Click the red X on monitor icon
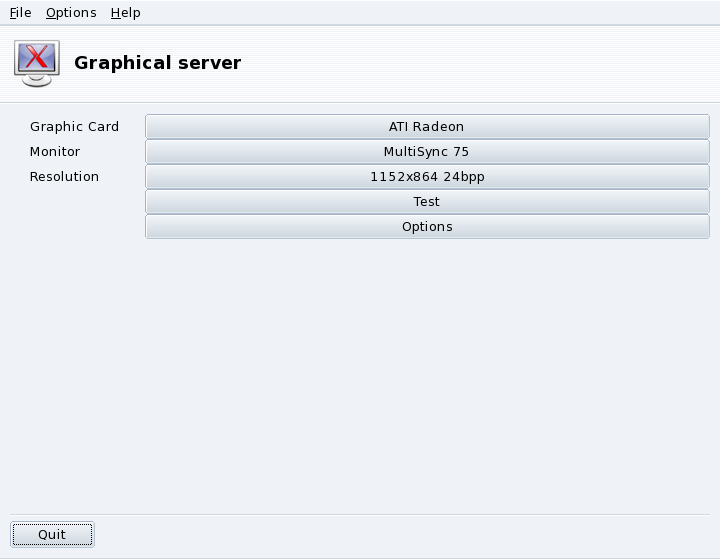 (x=37, y=57)
